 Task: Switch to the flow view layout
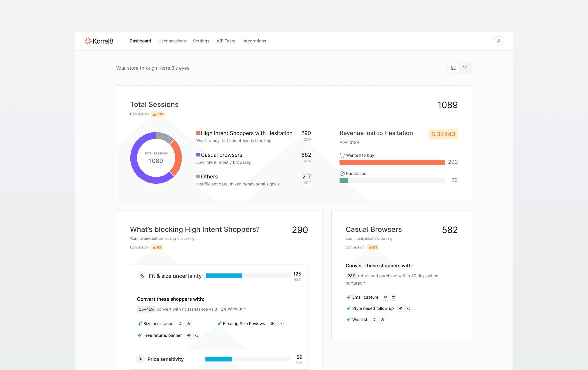465,68
